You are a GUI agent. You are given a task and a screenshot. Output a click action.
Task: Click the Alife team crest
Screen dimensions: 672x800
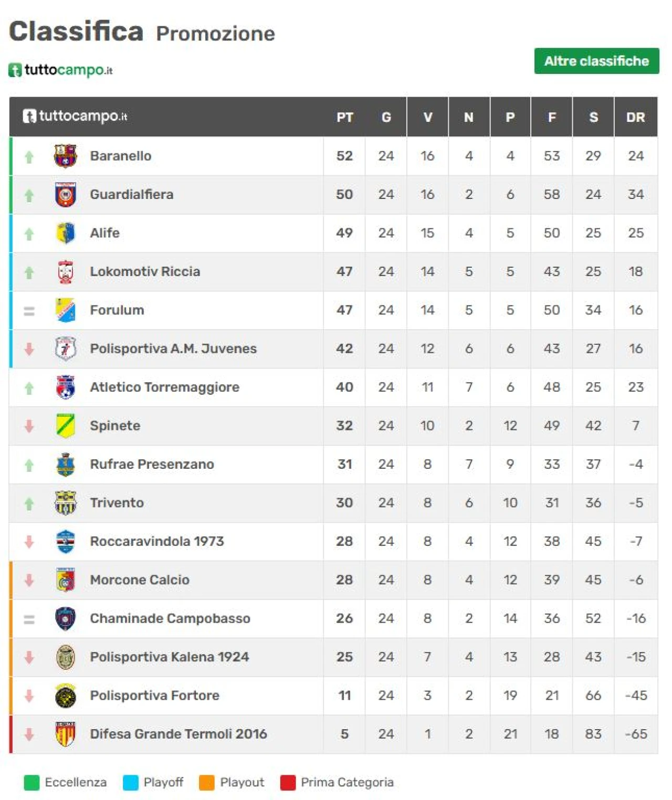pos(66,233)
